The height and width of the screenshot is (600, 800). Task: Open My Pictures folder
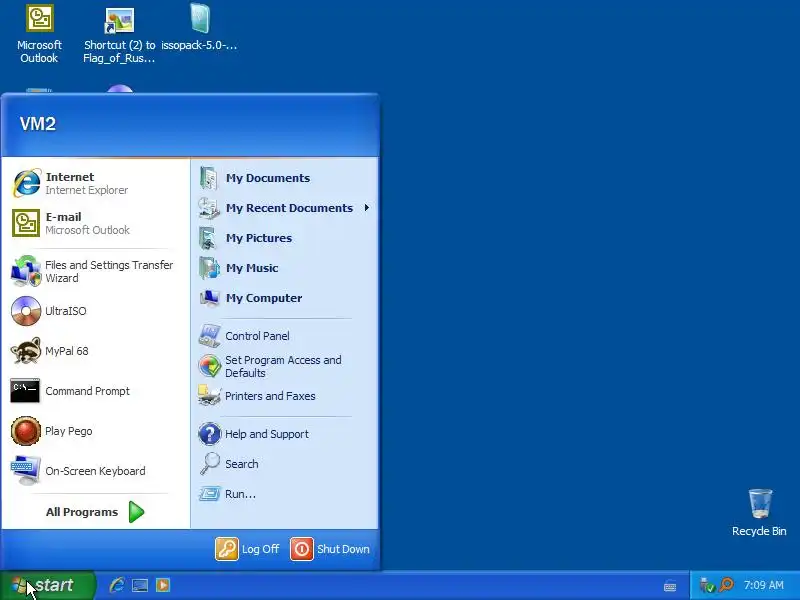click(285, 238)
